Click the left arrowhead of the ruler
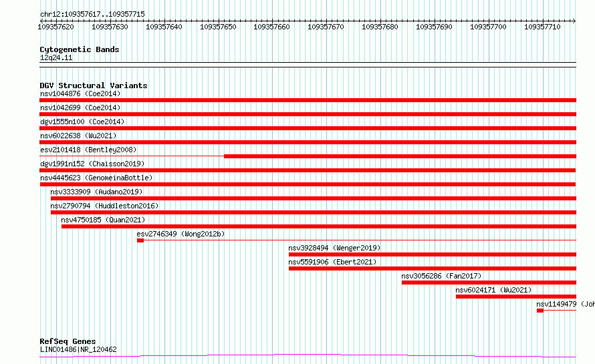This screenshot has width=595, height=364. point(41,21)
